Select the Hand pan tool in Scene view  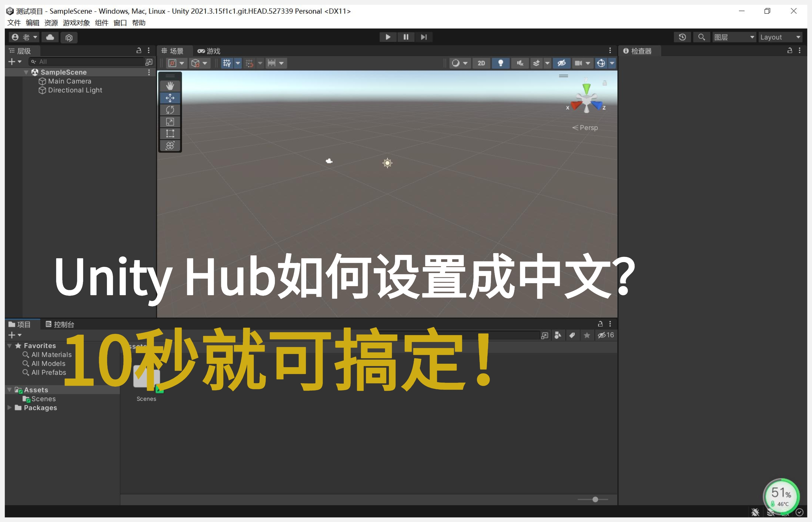tap(170, 86)
